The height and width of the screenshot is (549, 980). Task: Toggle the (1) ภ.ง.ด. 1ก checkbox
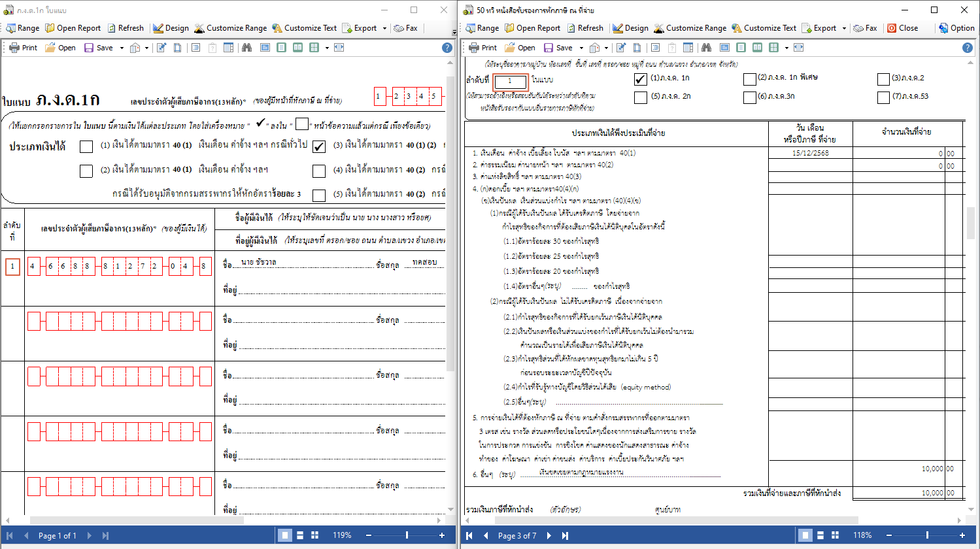641,79
